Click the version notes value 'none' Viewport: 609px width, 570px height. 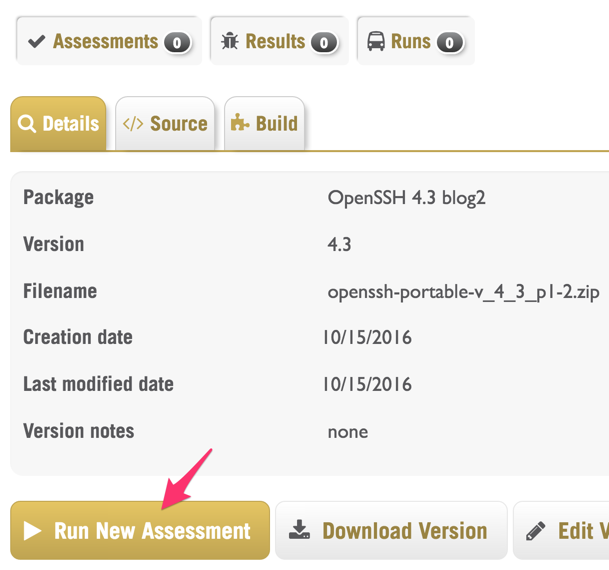(348, 432)
